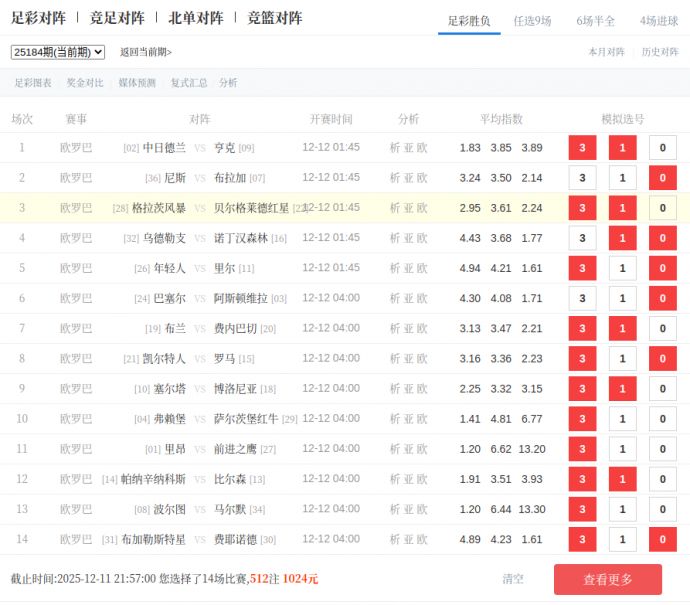Image resolution: width=690 pixels, height=605 pixels.
Task: Open the 4场进球 tab
Action: [x=659, y=20]
